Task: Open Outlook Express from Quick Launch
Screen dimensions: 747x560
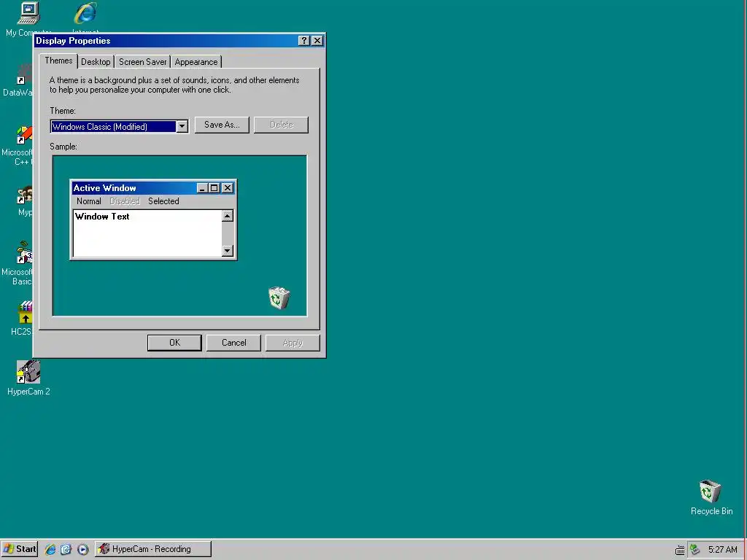Action: 66,549
